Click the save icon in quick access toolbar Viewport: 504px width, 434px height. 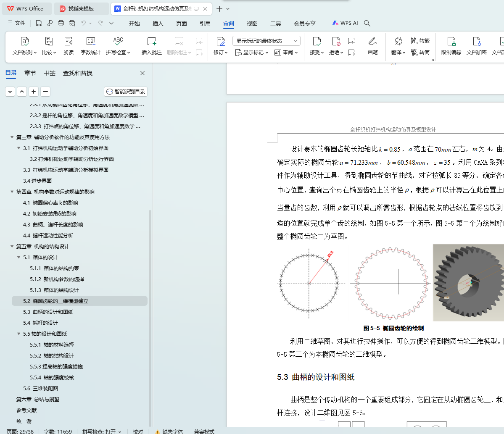tap(39, 23)
